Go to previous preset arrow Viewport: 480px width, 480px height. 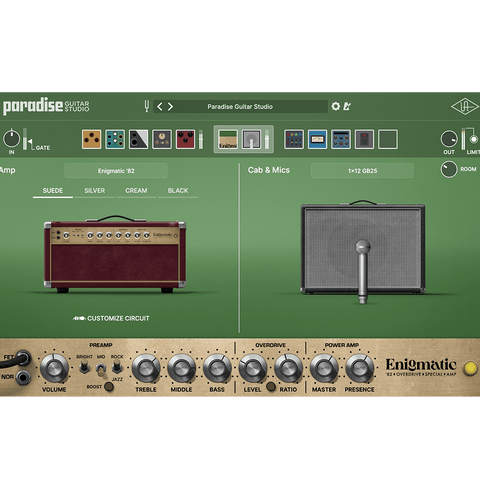[x=160, y=107]
